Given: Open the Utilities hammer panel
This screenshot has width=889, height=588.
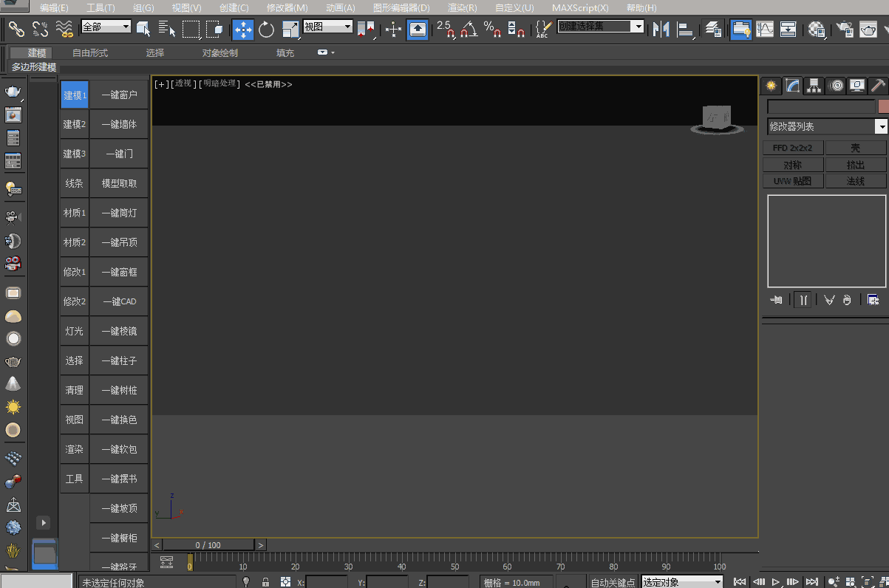Looking at the screenshot, I should pos(878,86).
